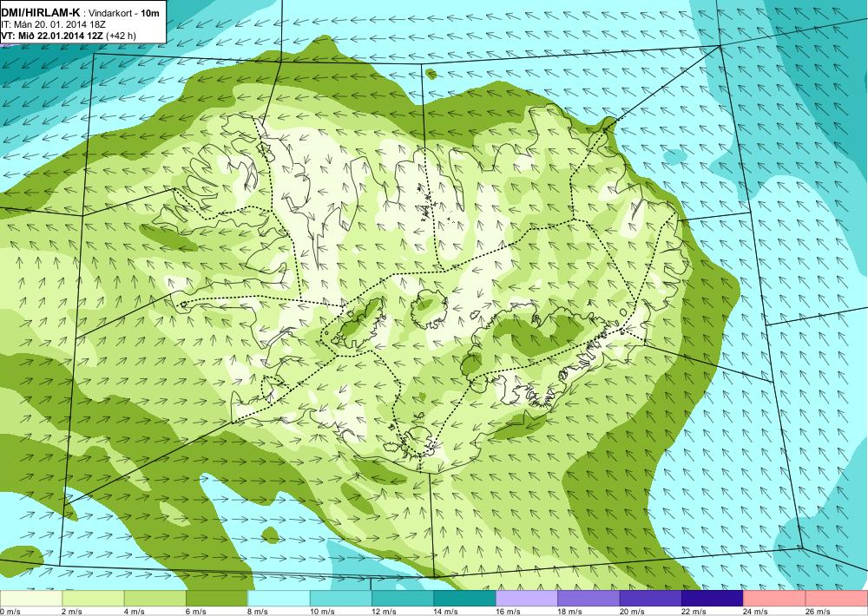
Task: Click the legend swatch between 4 and 6 m/s
Action: [x=155, y=599]
